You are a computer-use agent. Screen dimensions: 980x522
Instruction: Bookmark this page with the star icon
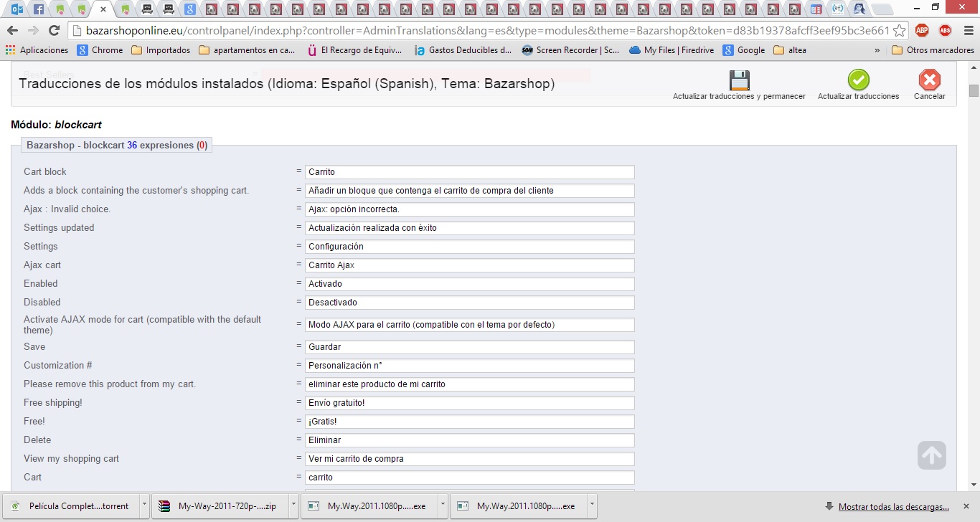[899, 31]
